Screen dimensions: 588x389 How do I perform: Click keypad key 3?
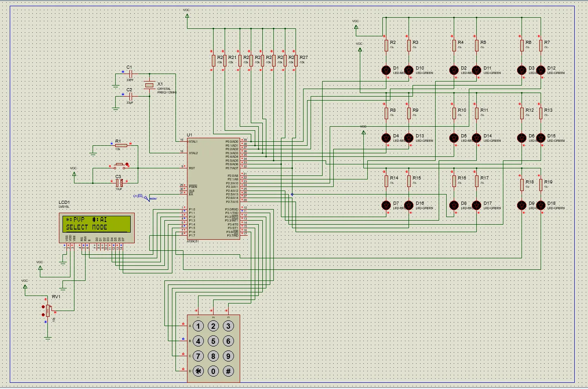point(228,327)
